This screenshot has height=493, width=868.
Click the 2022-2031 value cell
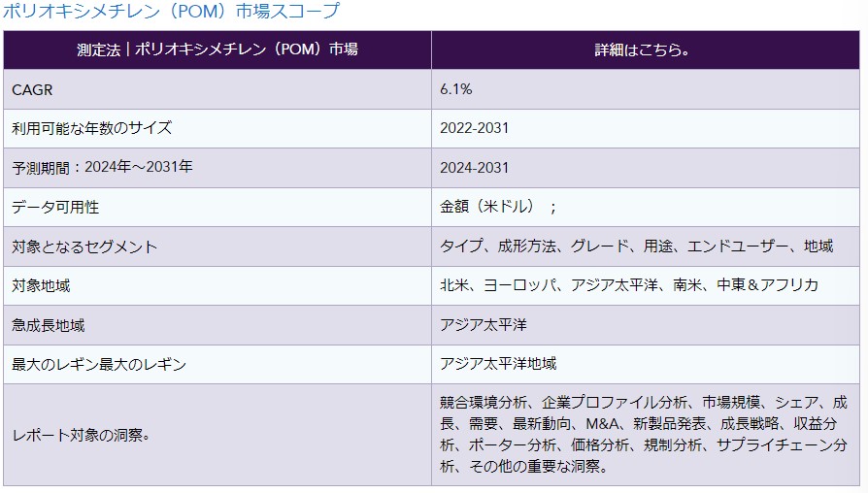tap(474, 128)
